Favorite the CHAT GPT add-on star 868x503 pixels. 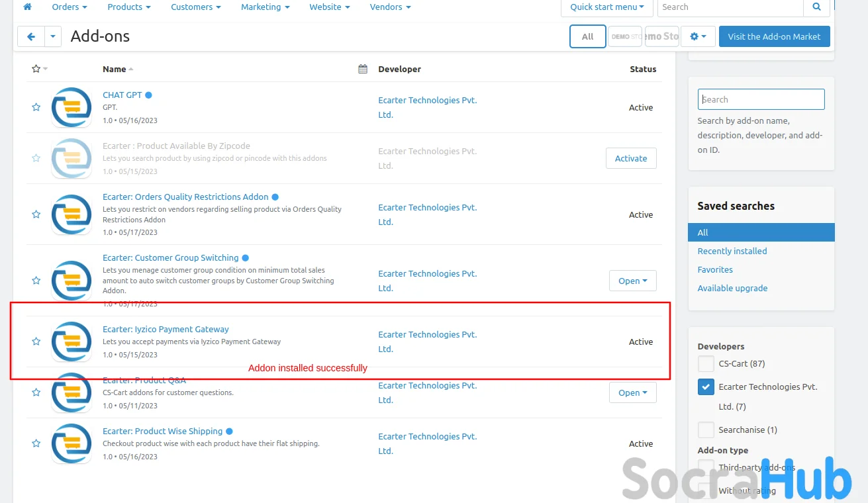coord(36,107)
